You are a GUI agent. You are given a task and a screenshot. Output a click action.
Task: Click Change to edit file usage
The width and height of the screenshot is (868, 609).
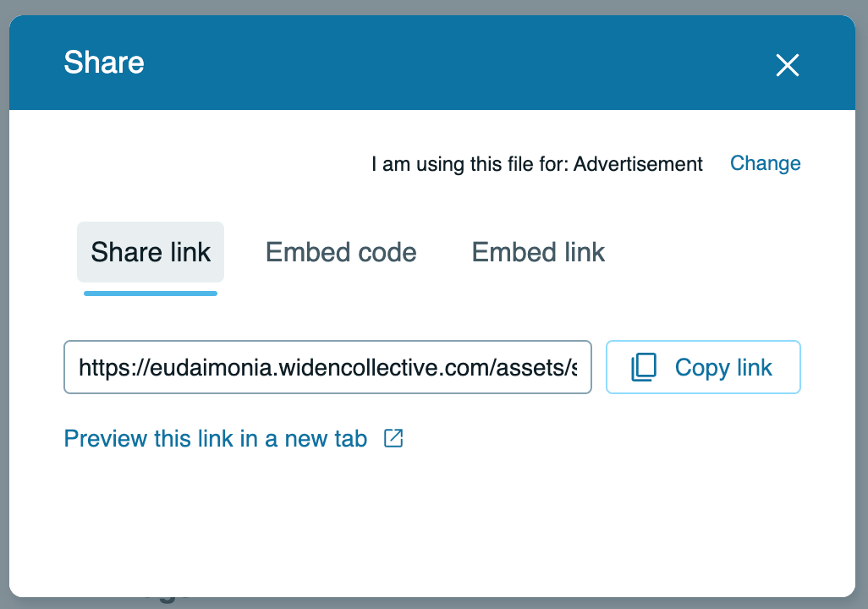click(x=765, y=163)
